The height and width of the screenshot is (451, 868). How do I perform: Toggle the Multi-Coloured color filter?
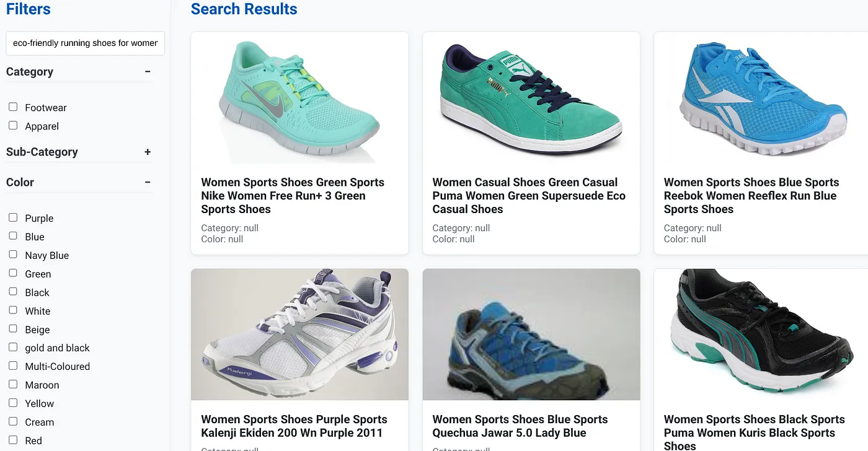[13, 366]
